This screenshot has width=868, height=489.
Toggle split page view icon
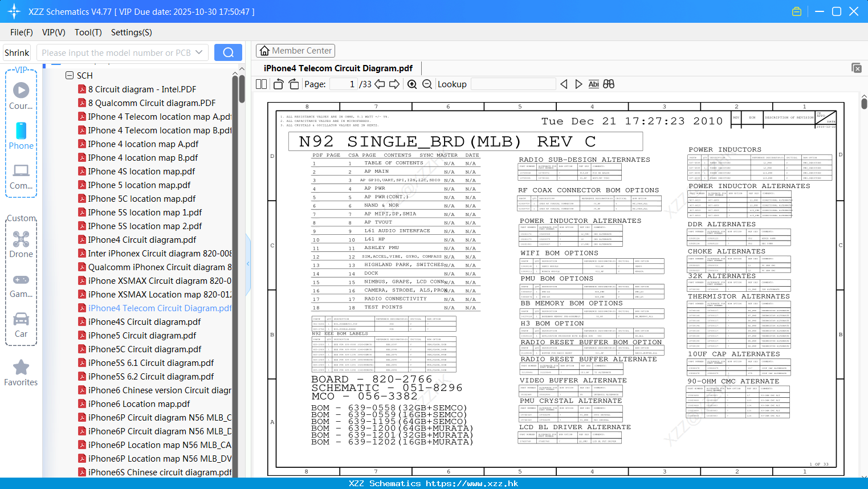click(262, 84)
